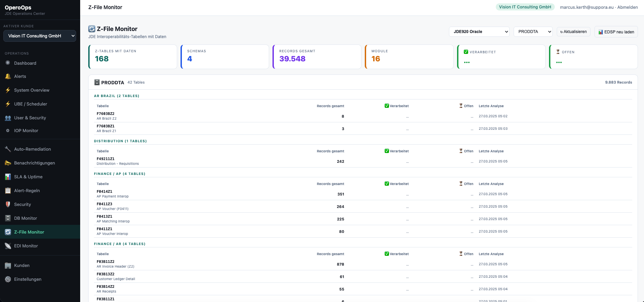This screenshot has width=644, height=302.
Task: Click the marcus.kerth@suppora.eu user email
Action: [x=587, y=7]
